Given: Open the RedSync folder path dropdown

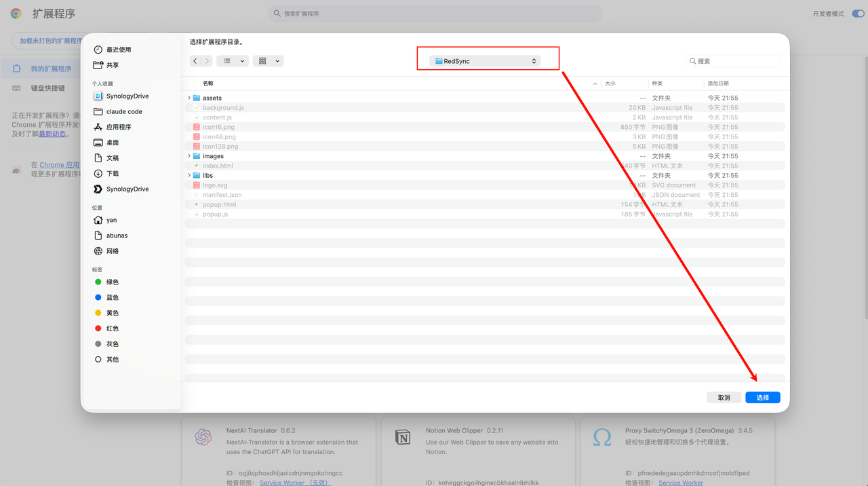Looking at the screenshot, I should coord(485,61).
